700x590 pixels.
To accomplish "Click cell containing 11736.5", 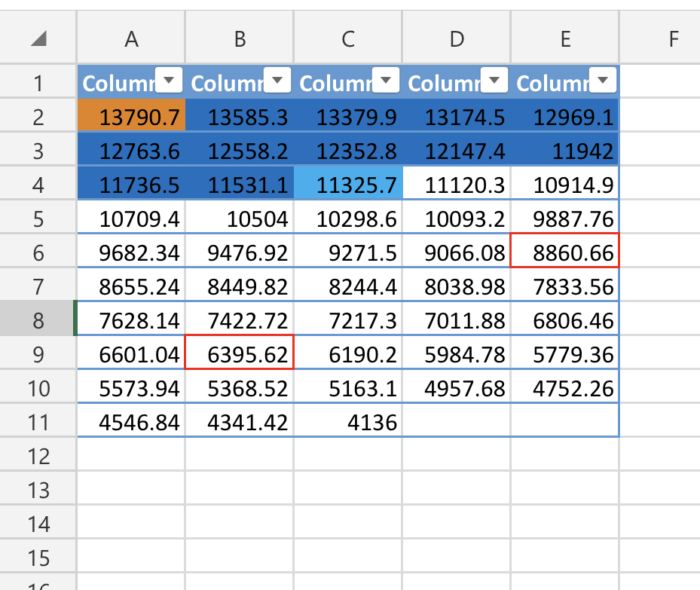I will (131, 183).
